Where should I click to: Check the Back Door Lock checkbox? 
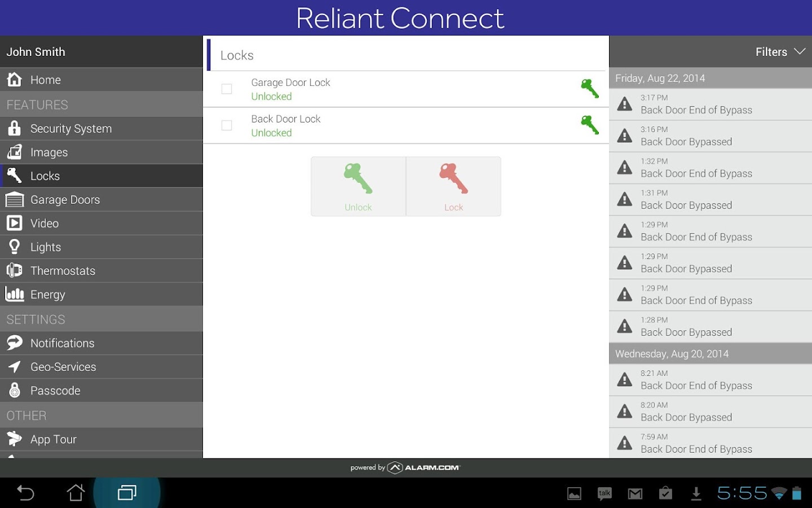coord(227,125)
